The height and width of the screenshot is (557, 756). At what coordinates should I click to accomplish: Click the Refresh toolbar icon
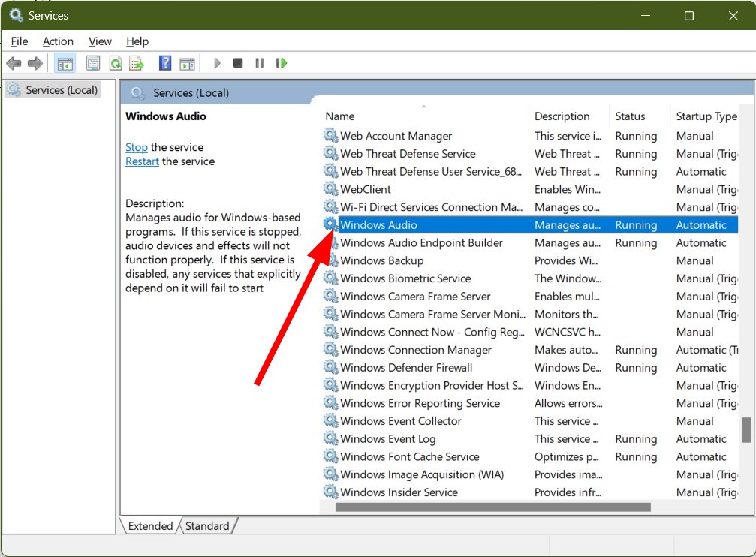pos(115,63)
